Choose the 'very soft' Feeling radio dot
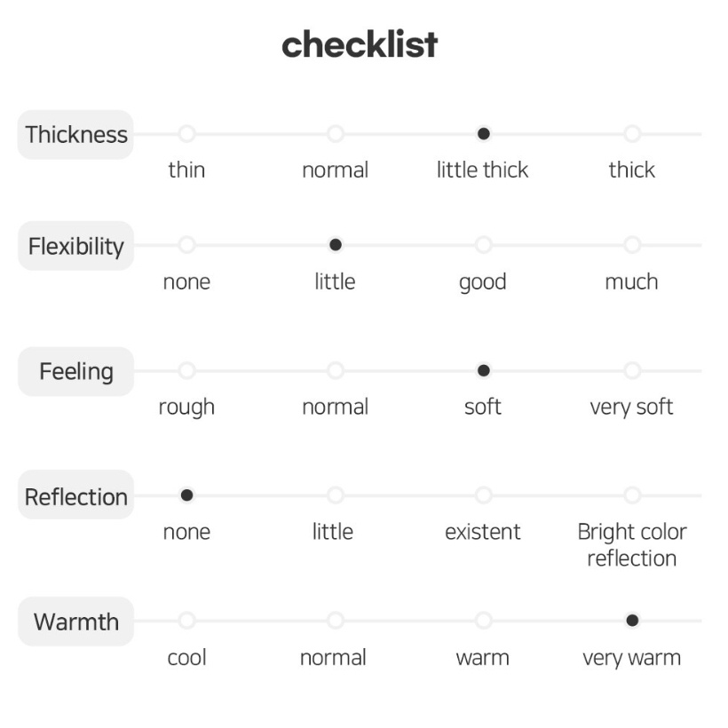This screenshot has width=728, height=728. click(x=632, y=371)
